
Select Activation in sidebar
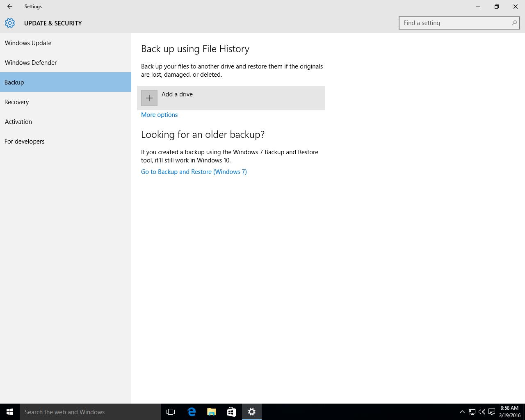66,121
